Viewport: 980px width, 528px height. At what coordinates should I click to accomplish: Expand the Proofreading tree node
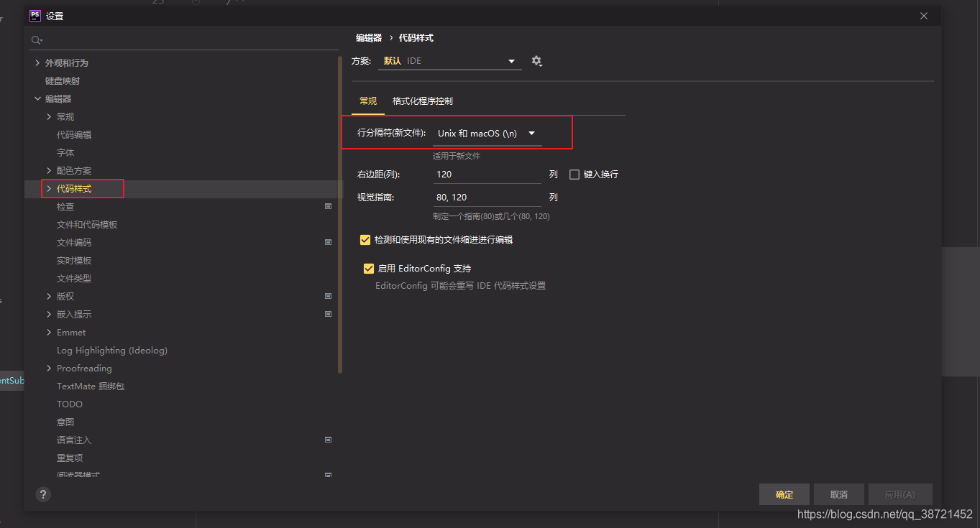[x=49, y=369]
